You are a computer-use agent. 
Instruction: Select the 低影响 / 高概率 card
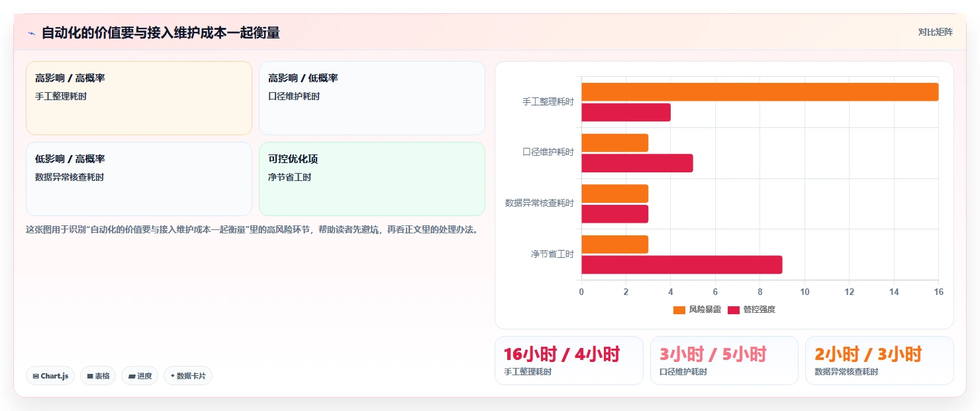tap(139, 179)
